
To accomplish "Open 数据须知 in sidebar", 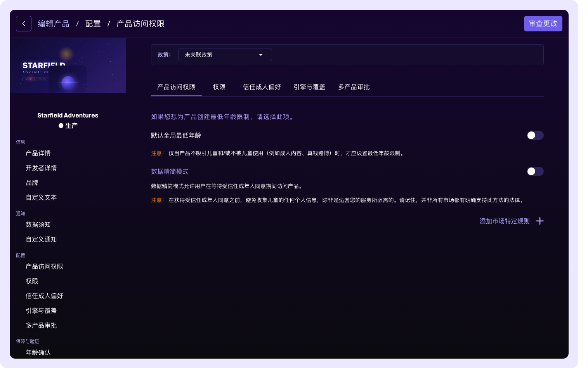I will coord(38,224).
